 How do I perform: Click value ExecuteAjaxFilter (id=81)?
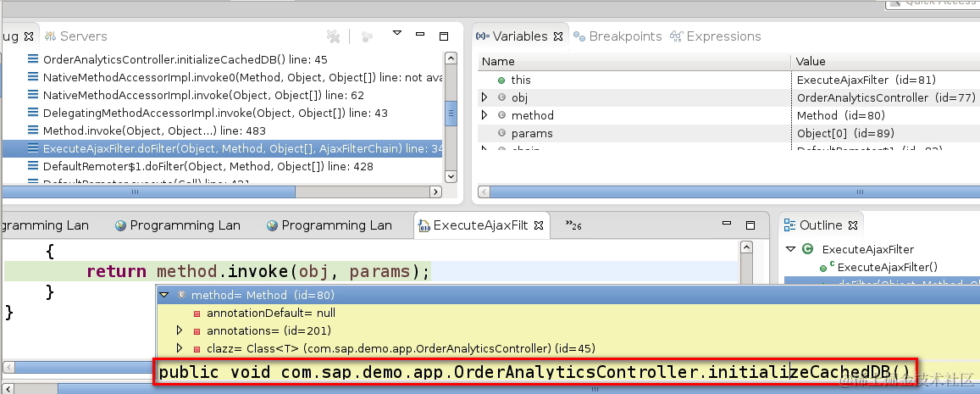click(866, 80)
